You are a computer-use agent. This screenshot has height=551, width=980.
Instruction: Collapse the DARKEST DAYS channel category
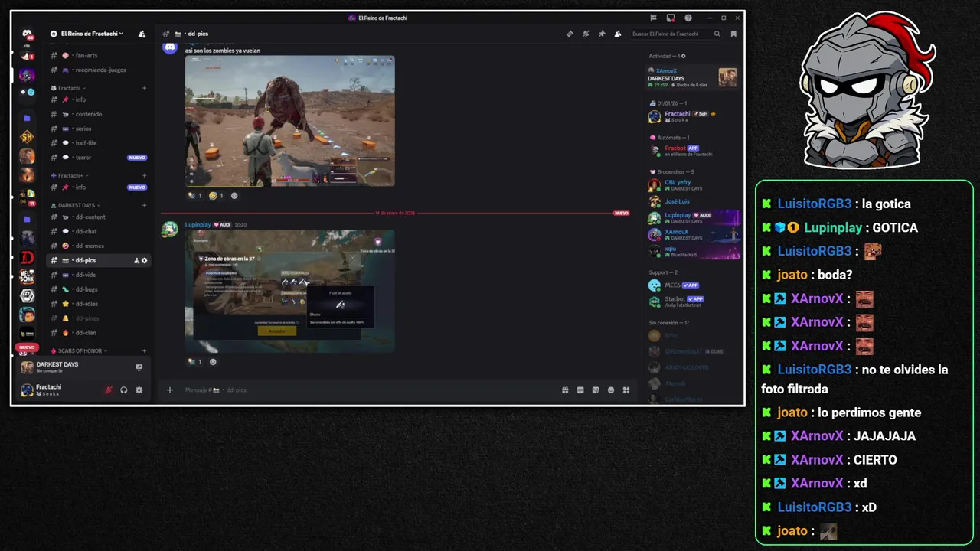79,205
